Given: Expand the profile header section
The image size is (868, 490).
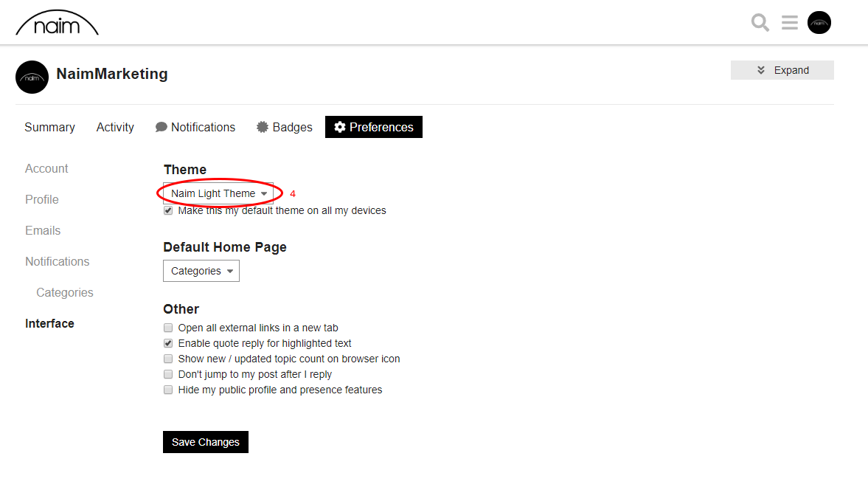Looking at the screenshot, I should tap(782, 70).
